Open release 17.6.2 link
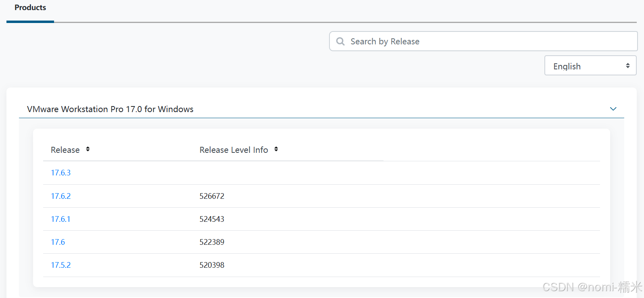644x298 pixels. click(60, 196)
